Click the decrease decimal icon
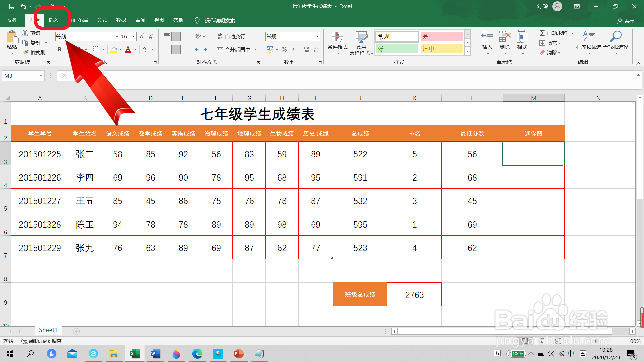 tap(316, 49)
